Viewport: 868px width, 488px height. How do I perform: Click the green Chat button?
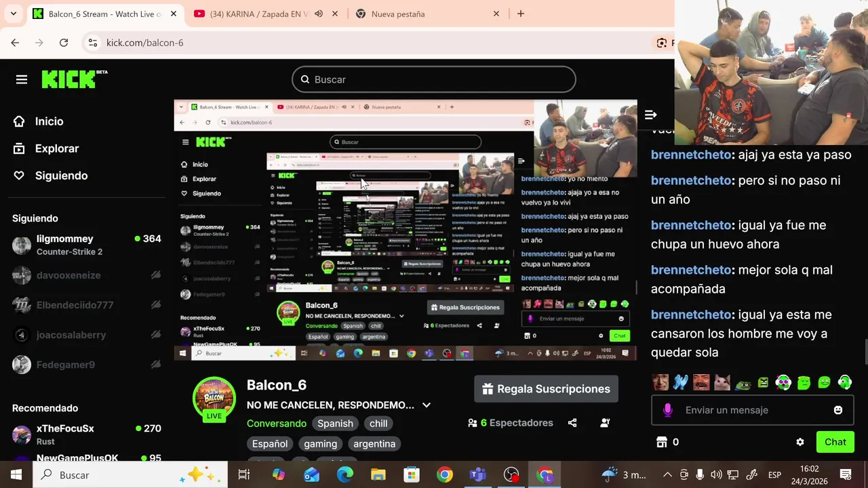coord(835,442)
